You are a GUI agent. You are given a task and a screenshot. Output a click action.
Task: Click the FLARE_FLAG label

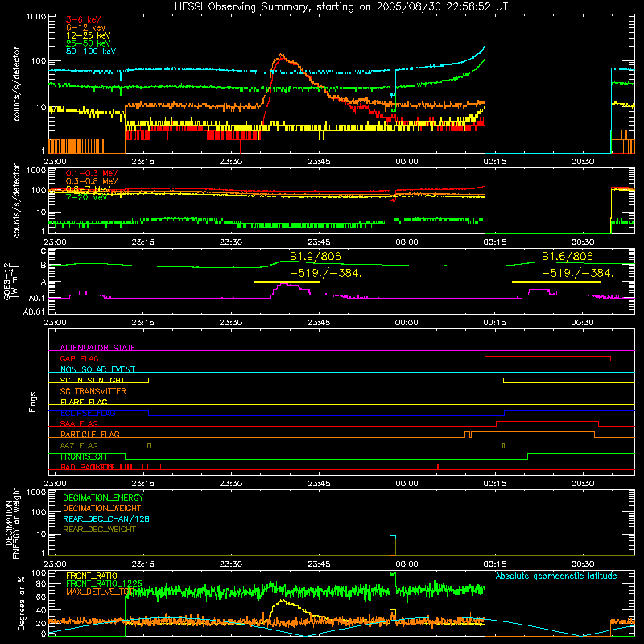[84, 402]
